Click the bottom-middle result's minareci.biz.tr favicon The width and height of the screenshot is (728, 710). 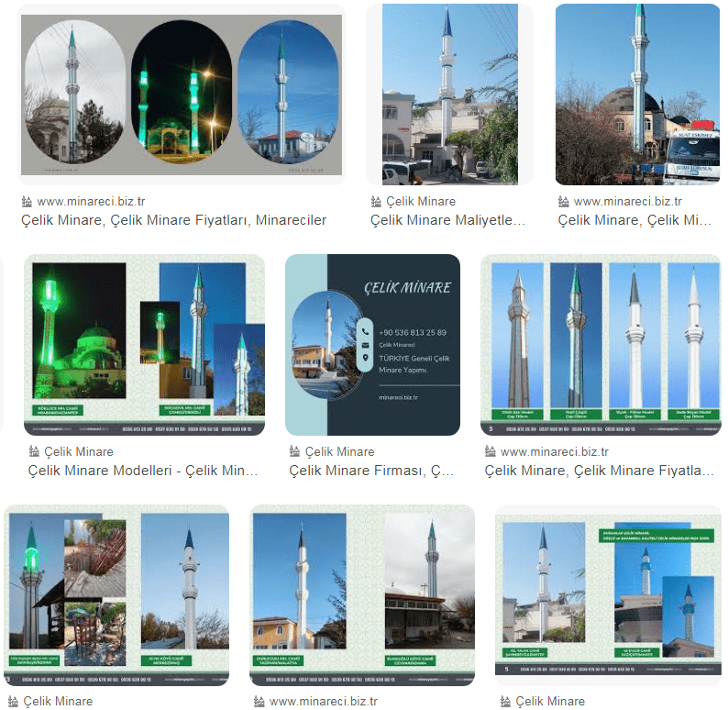[259, 702]
